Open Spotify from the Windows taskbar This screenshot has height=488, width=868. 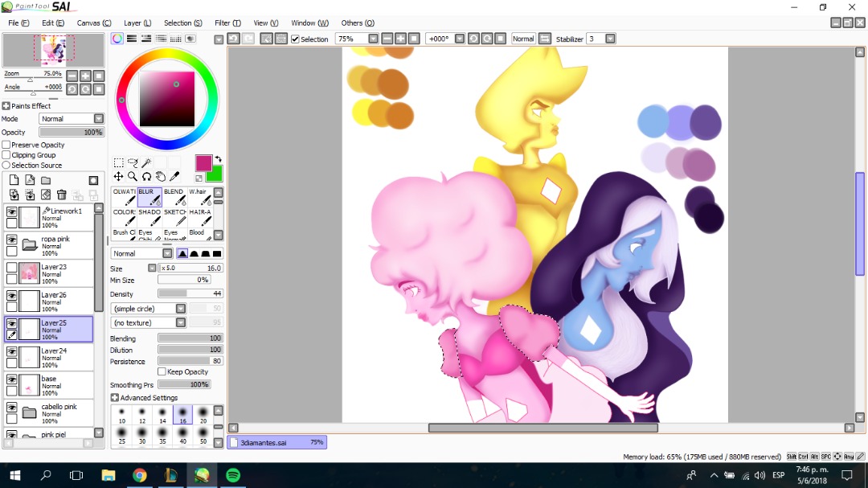233,475
